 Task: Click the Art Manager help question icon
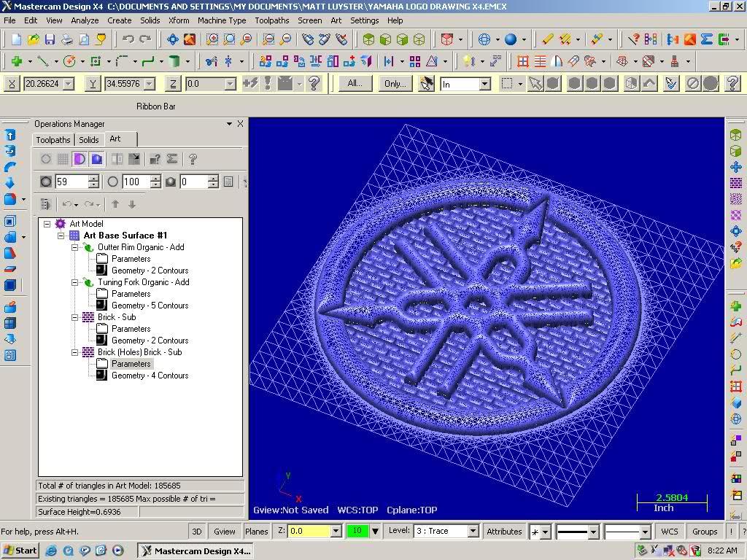click(x=193, y=159)
